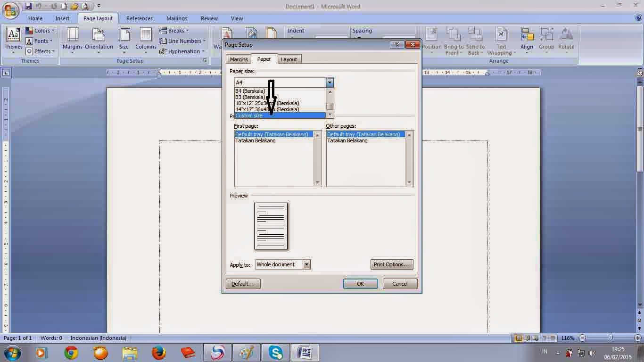Click the ruler tab selector icon
644x362 pixels.
tap(6, 73)
